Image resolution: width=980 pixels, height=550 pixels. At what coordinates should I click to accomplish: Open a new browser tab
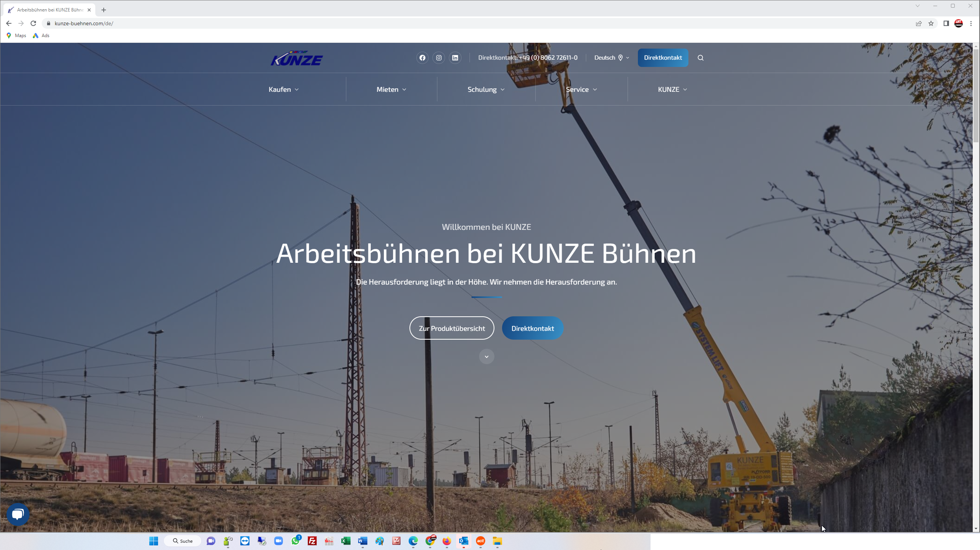[103, 10]
